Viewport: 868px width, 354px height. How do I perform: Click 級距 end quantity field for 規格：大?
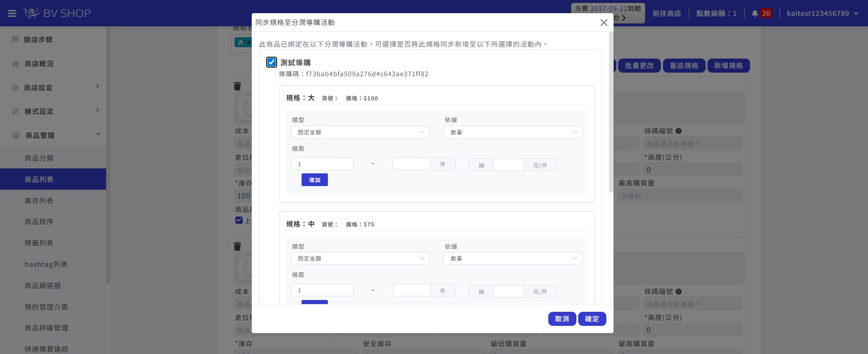tap(411, 164)
